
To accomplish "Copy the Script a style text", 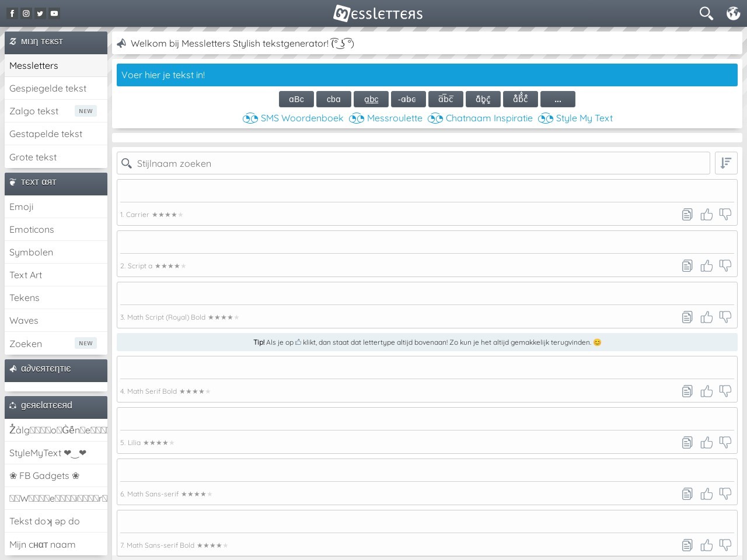I will (x=687, y=266).
